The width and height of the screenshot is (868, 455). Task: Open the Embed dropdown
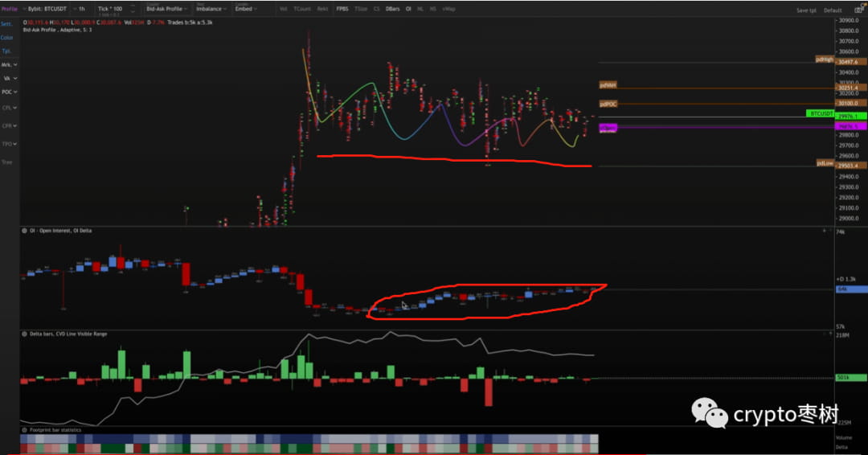246,9
